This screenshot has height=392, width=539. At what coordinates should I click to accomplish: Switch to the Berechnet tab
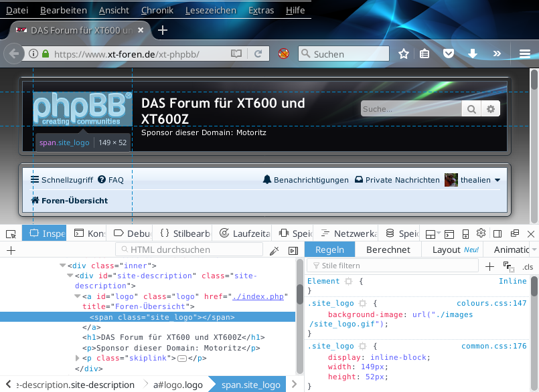(388, 250)
